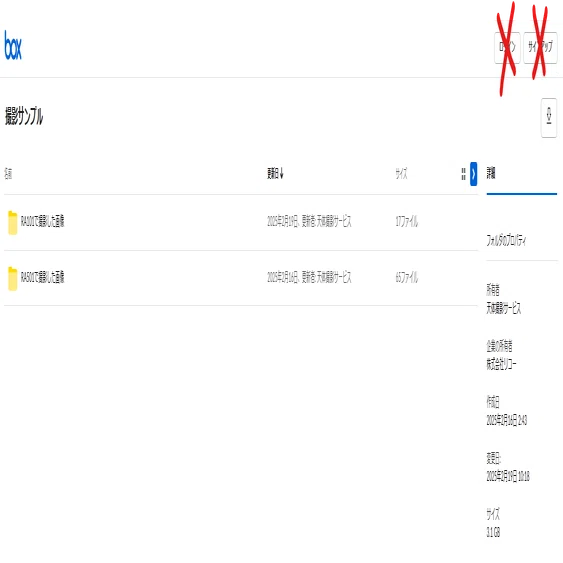Click the '株式会社リコー' enterprise owner value
This screenshot has width=563, height=563.
501,364
